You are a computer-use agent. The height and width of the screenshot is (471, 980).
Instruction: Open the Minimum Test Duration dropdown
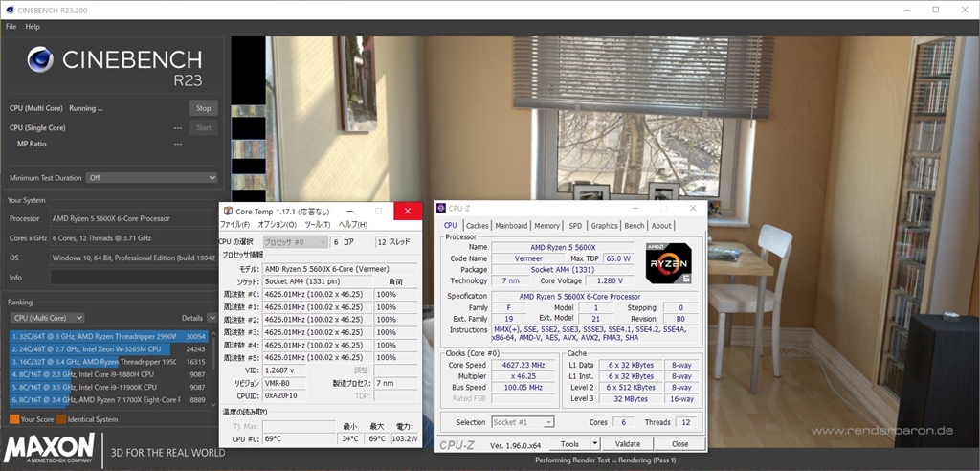point(151,178)
